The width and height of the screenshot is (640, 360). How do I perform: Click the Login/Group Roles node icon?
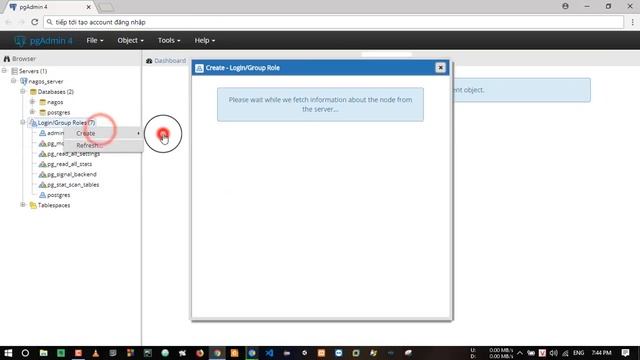tap(33, 122)
